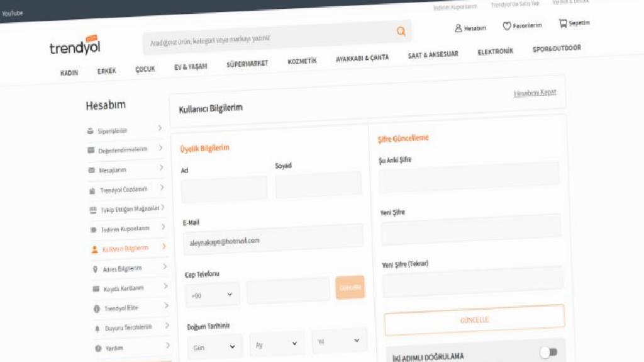Click the orange search magnifier icon

tap(401, 31)
